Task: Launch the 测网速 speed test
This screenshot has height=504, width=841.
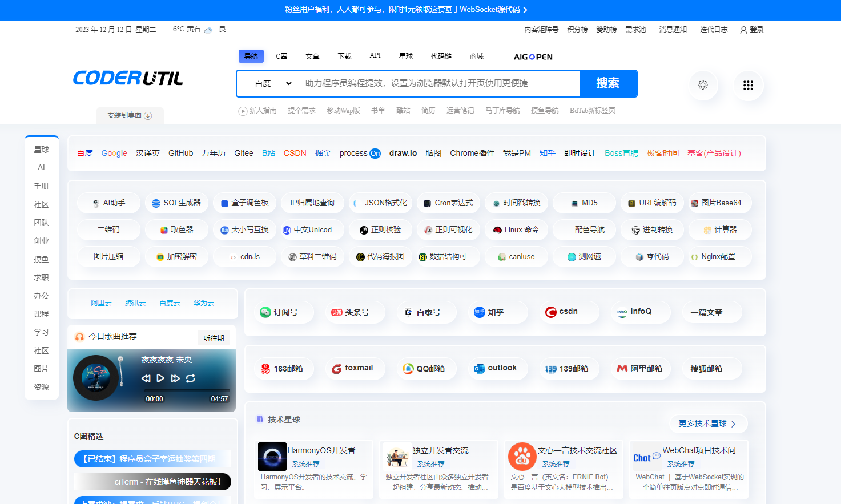Action: pos(584,257)
